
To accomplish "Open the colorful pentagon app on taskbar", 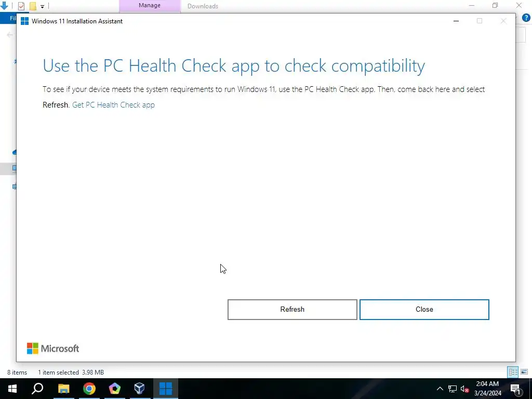I will [115, 389].
